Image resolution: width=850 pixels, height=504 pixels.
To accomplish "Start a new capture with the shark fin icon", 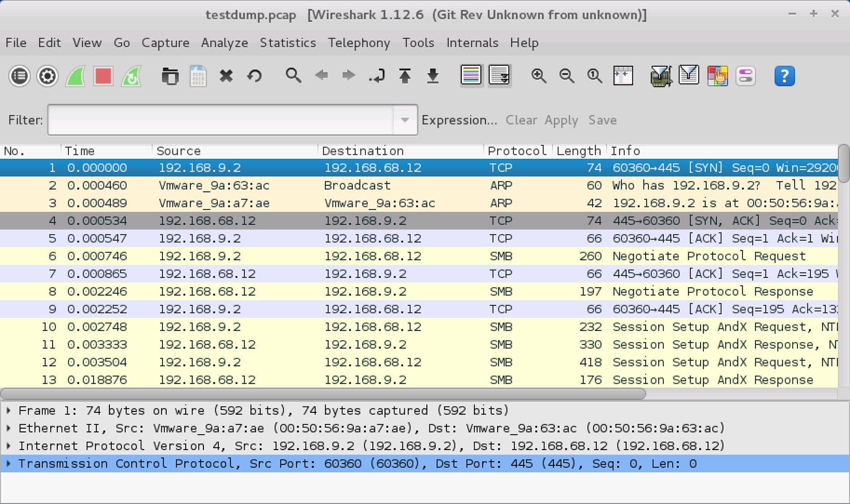I will (x=75, y=76).
